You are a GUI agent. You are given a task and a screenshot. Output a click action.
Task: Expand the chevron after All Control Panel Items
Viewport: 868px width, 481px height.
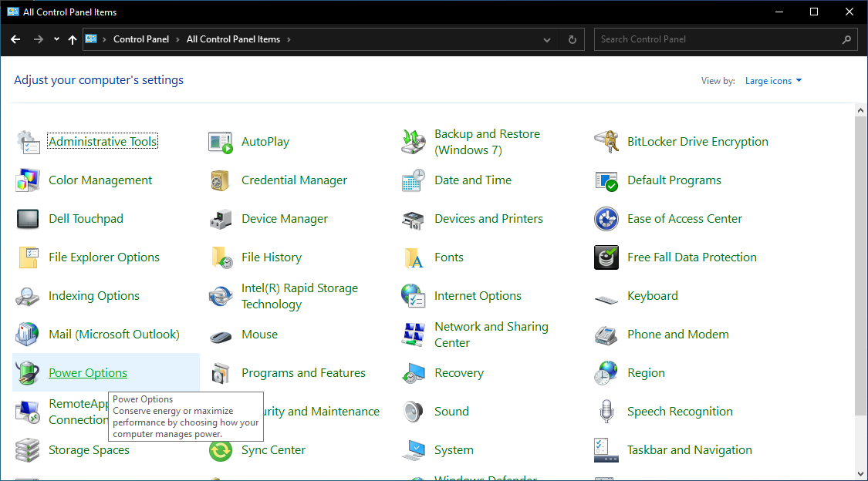pyautogui.click(x=289, y=39)
